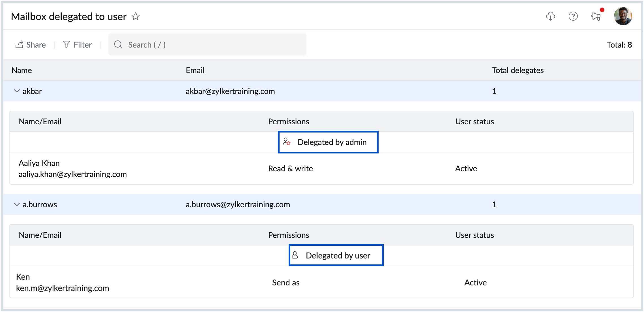Image resolution: width=644 pixels, height=312 pixels.
Task: Click the Filter funnel icon
Action: [66, 44]
